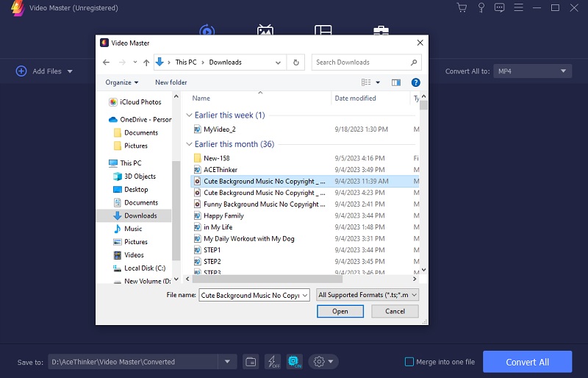Open All Supported Formats filter dropdown
Viewport: 588px width, 378px height.
click(367, 295)
